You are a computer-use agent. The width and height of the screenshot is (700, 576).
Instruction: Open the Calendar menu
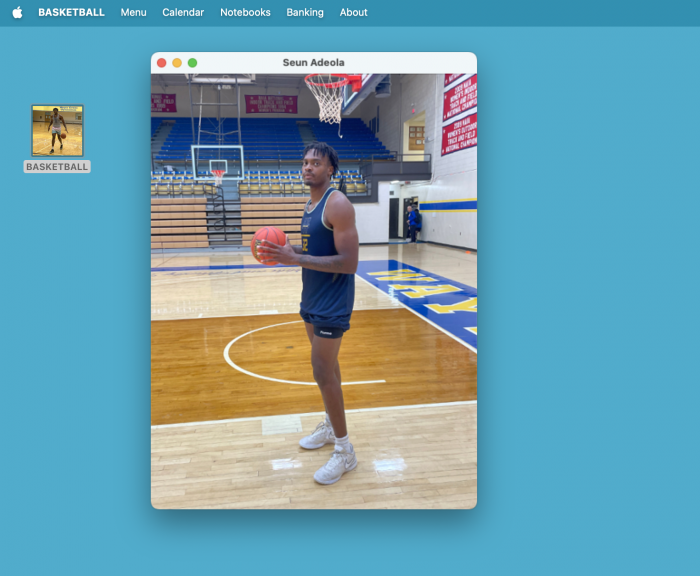[x=183, y=12]
